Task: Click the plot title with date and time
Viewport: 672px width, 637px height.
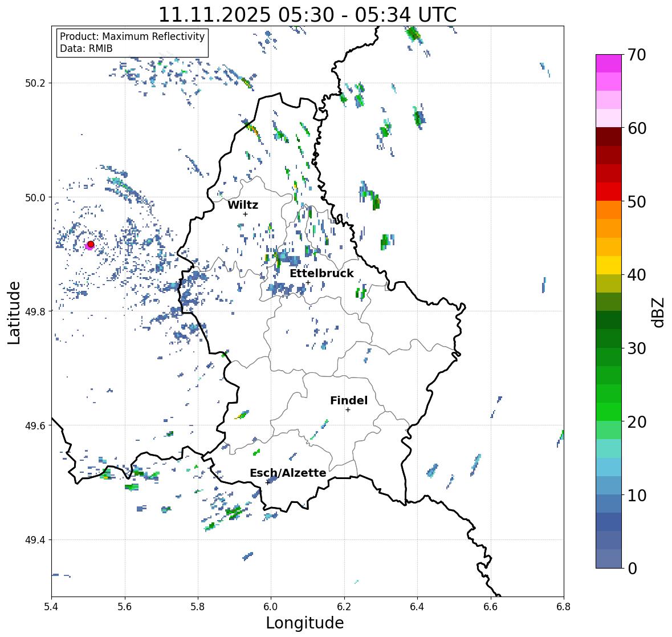Action: [x=307, y=15]
